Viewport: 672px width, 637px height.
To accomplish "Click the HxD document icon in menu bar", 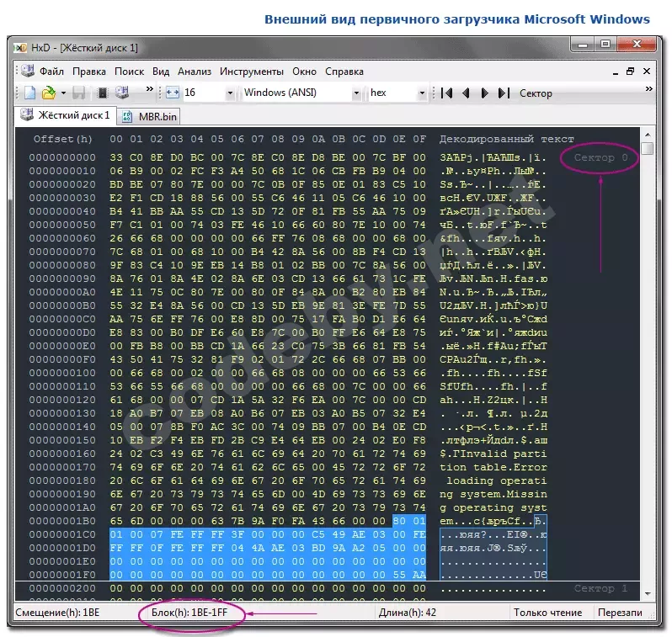I will (x=28, y=71).
